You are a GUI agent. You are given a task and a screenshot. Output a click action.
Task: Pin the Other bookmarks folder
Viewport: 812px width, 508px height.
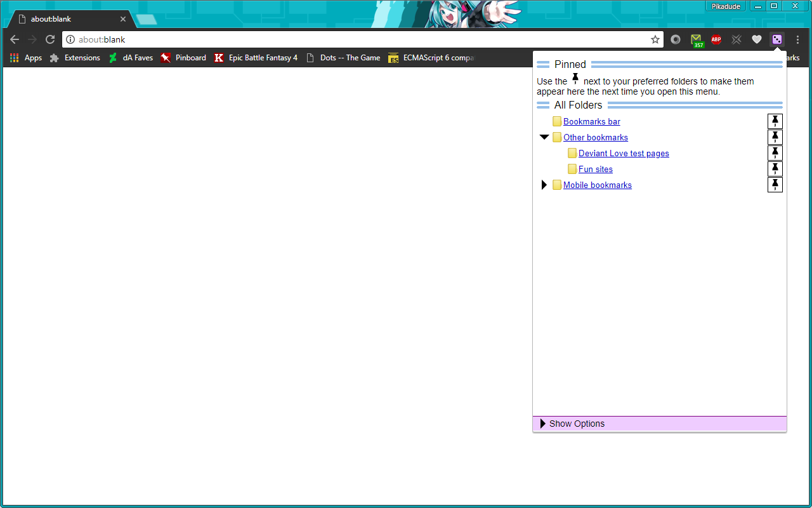coord(775,137)
